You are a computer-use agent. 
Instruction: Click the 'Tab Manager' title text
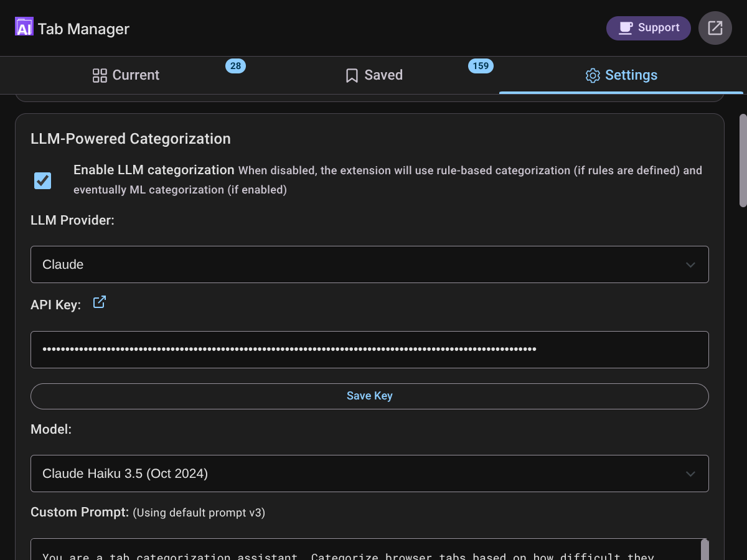83,29
